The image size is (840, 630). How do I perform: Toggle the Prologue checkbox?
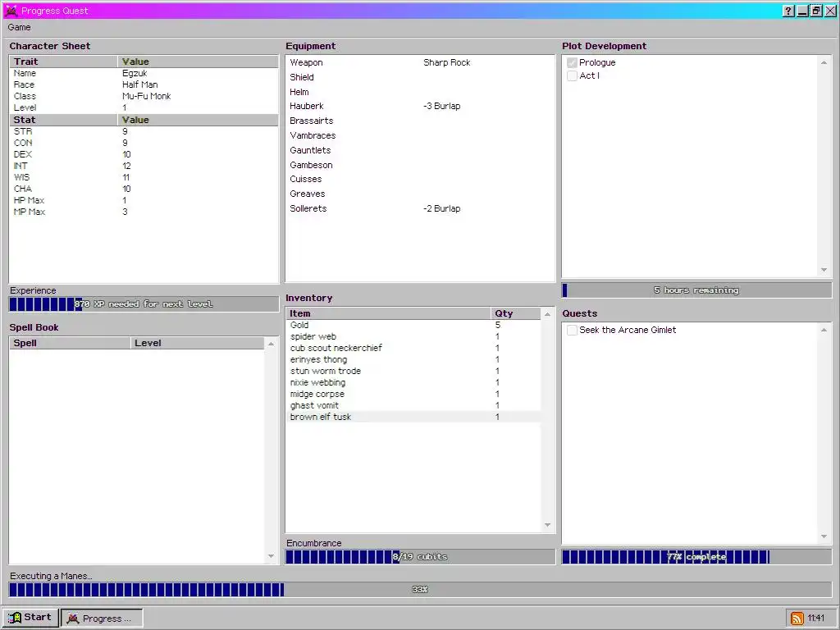click(x=572, y=62)
